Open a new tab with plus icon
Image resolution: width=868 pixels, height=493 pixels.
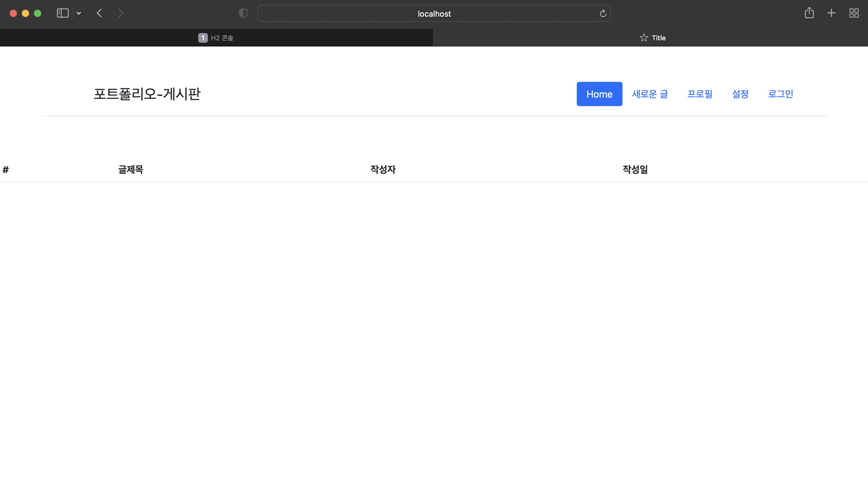tap(831, 13)
